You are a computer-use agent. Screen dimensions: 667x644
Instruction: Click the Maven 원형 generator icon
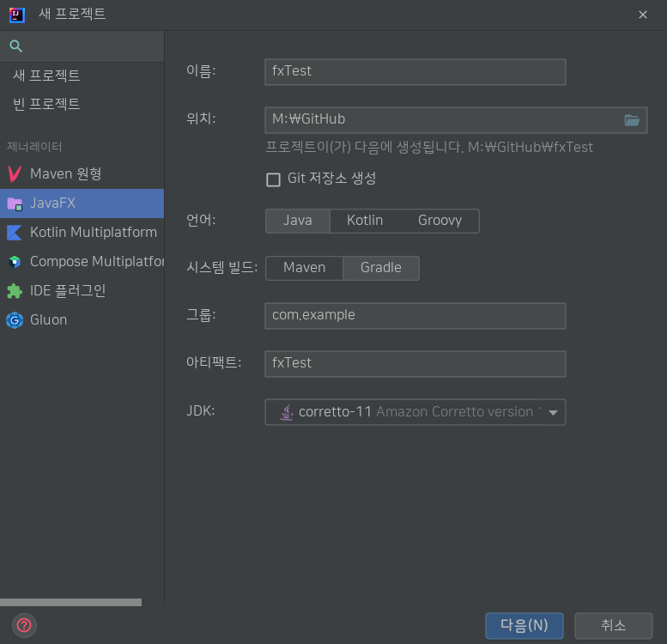pyautogui.click(x=15, y=173)
